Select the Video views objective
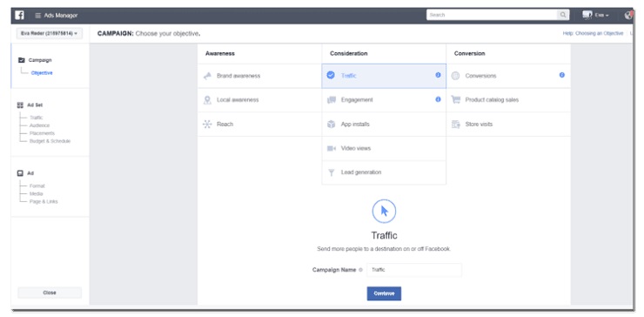 [384, 148]
